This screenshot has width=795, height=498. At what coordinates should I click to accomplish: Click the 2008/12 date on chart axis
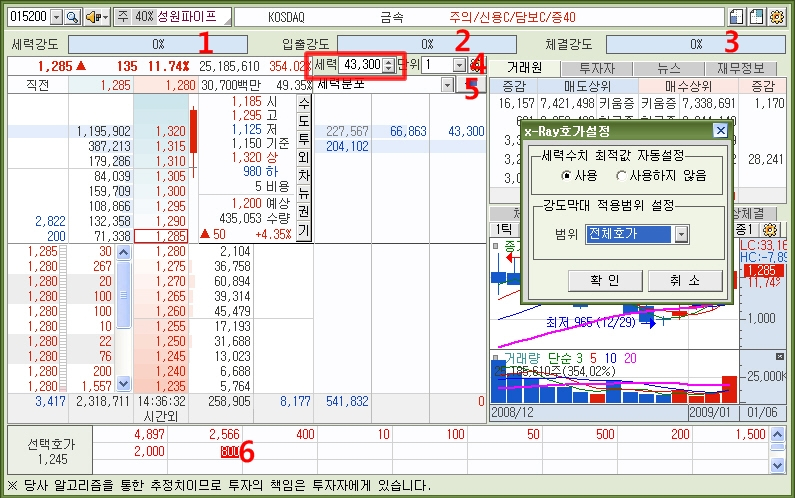click(512, 412)
